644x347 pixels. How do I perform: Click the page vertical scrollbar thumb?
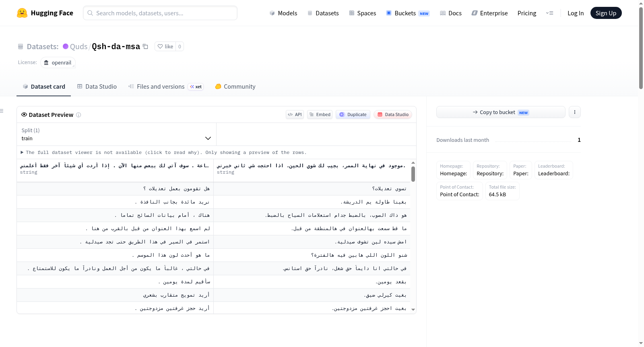(x=641, y=48)
